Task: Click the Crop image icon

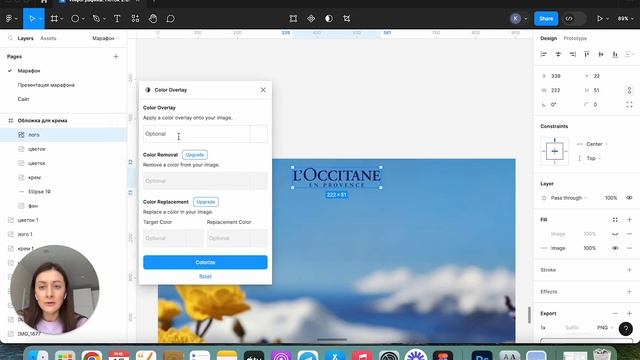Action: [x=347, y=18]
